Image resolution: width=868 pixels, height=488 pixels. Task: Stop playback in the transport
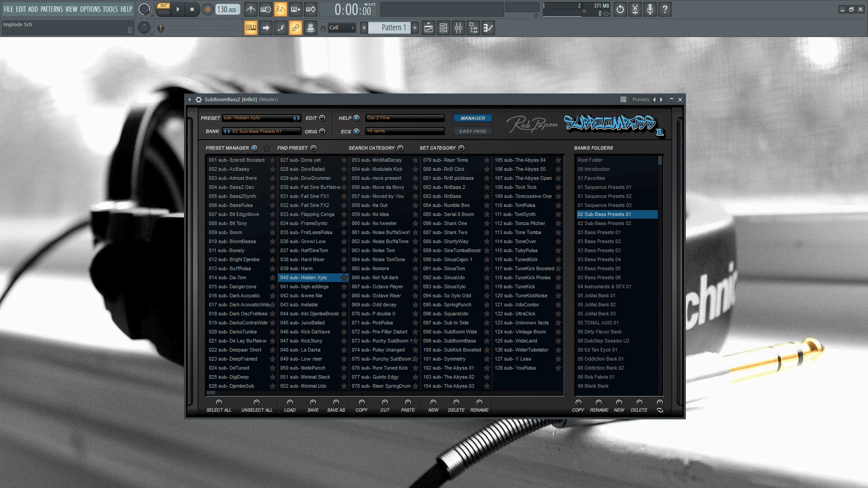(x=192, y=9)
